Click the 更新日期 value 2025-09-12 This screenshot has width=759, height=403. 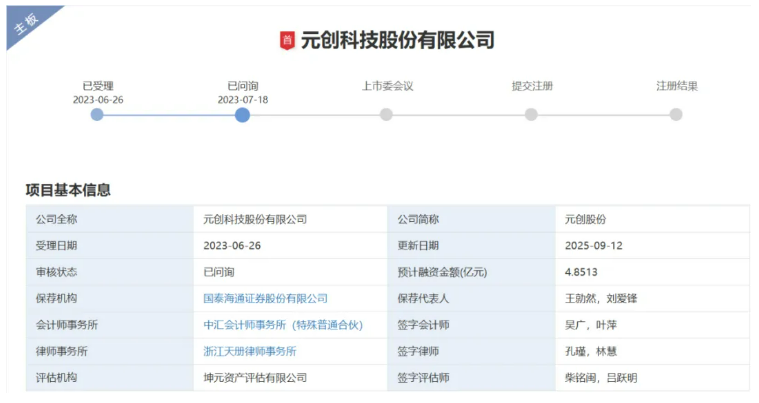click(x=593, y=246)
